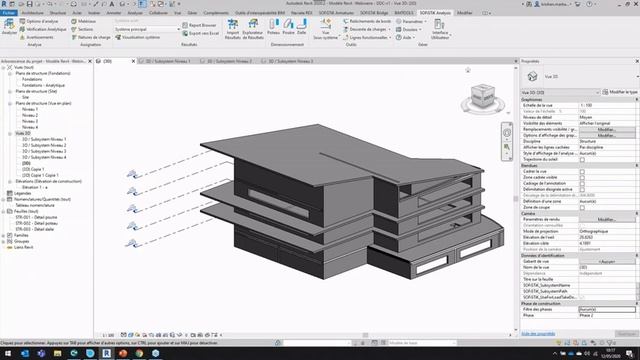Switch to the Architecture ribbon tab
640x360 pixels.
pyautogui.click(x=32, y=13)
